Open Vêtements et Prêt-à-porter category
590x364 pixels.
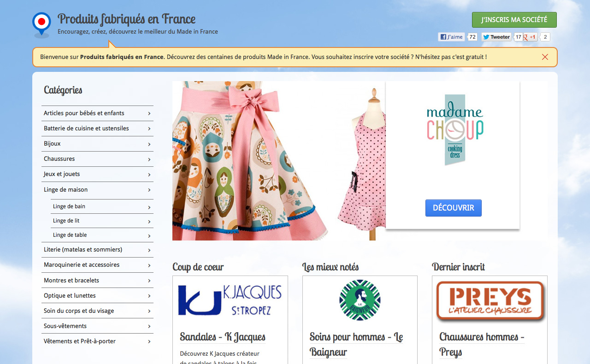click(x=97, y=341)
